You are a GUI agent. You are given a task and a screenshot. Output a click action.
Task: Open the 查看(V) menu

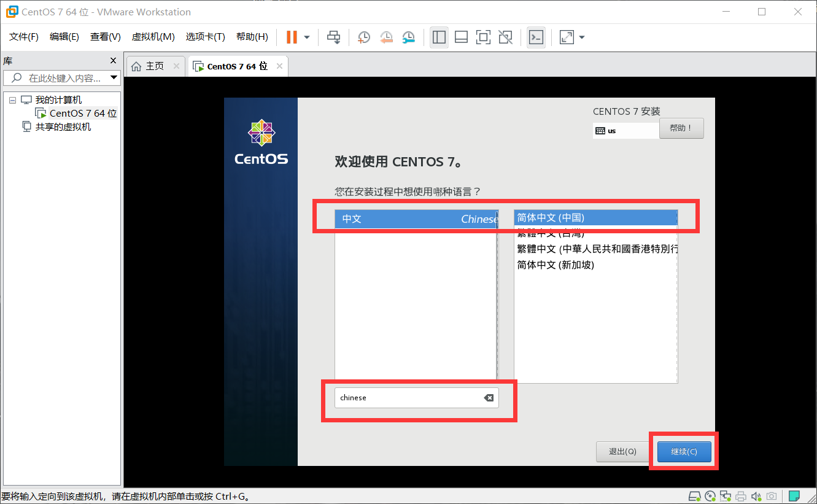tap(106, 37)
